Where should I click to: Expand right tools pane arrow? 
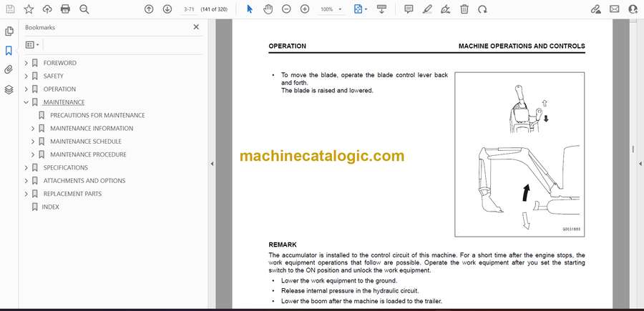640,164
